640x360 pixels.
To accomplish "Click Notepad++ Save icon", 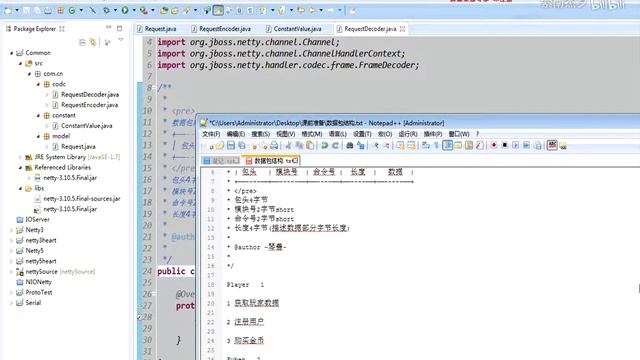I will pos(231,145).
